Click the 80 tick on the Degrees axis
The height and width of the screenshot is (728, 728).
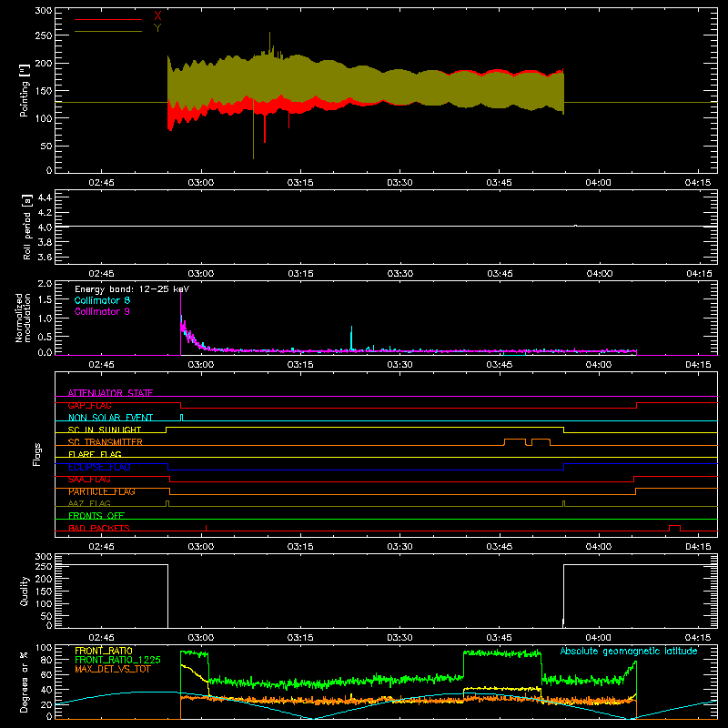pyautogui.click(x=47, y=660)
